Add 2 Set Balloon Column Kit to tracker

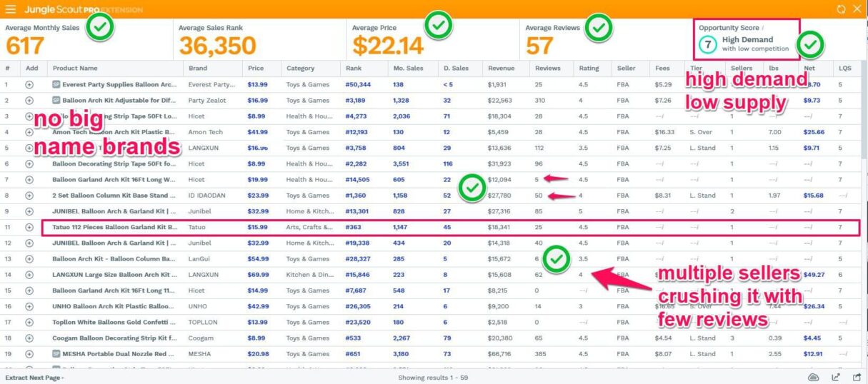tap(29, 196)
